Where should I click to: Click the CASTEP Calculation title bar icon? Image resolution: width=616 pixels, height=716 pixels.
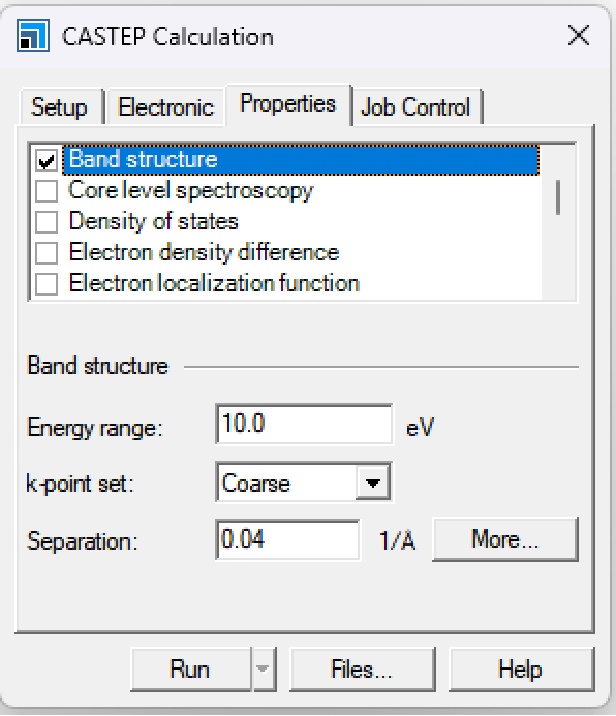(33, 37)
